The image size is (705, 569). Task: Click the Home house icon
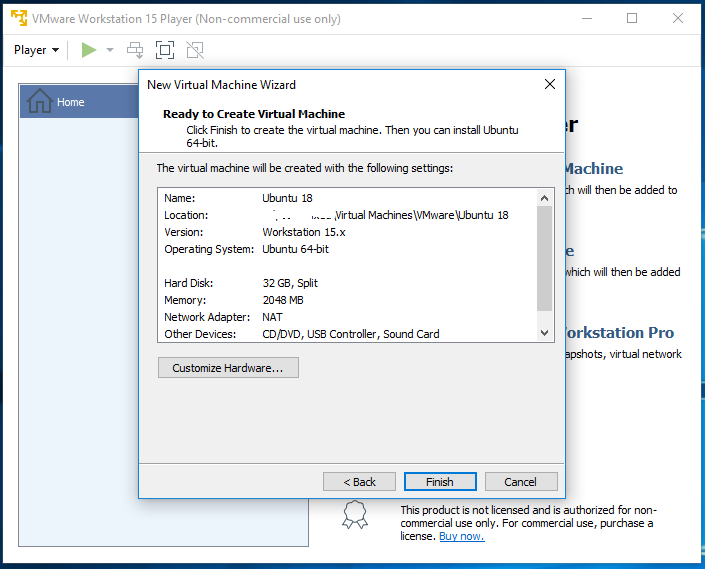pyautogui.click(x=40, y=101)
